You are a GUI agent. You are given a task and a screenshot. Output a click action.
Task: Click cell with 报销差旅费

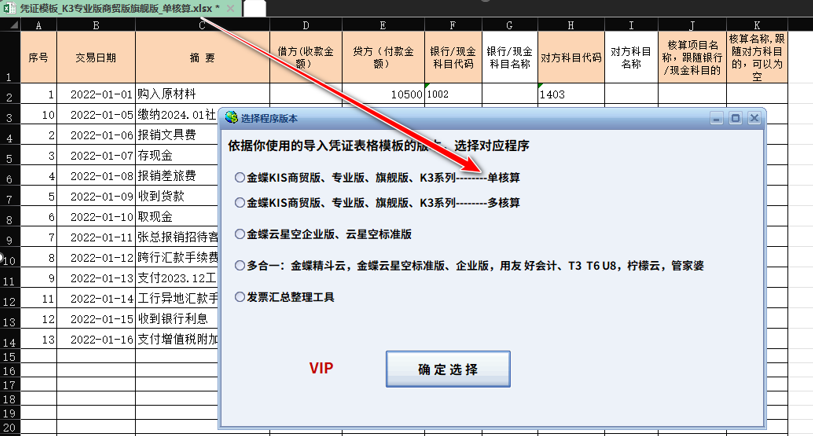[x=177, y=176]
